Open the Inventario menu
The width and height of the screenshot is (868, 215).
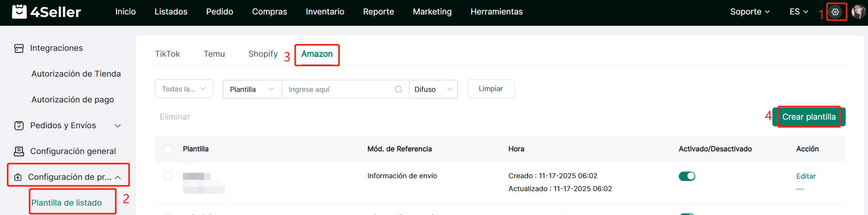325,12
